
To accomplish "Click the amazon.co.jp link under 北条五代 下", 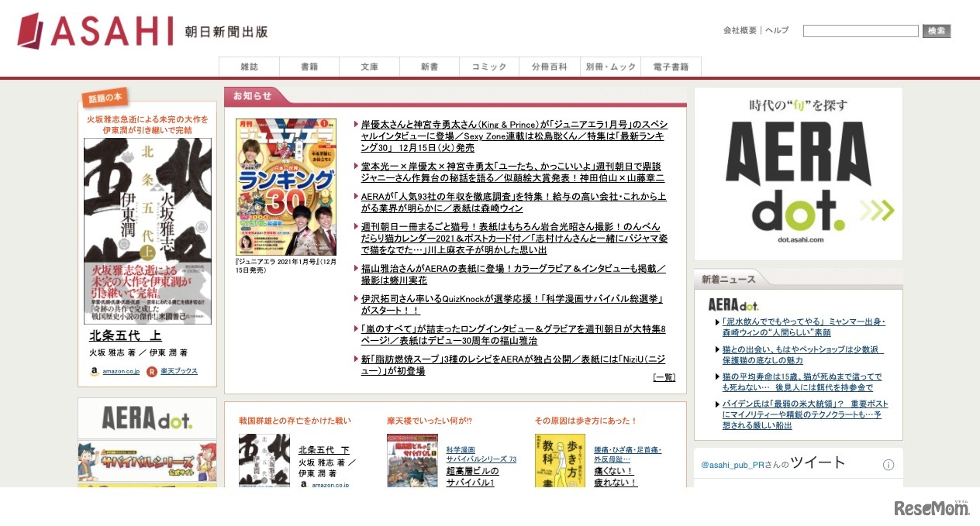I will pos(330,485).
